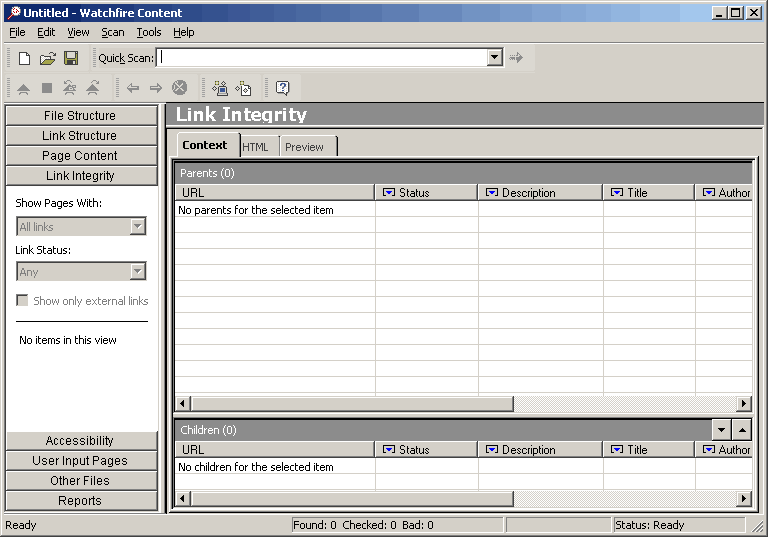The height and width of the screenshot is (537, 768).
Task: Click Children horizontal scrollbar left arrow
Action: coord(183,499)
